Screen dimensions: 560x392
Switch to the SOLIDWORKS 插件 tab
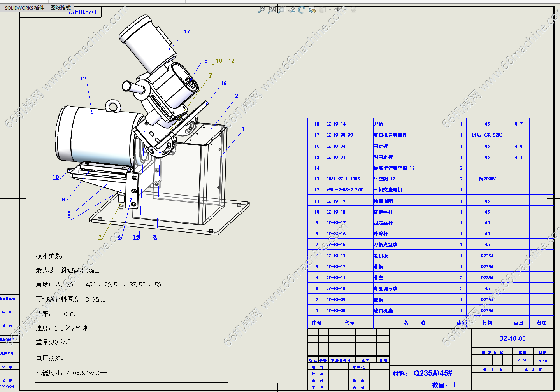coord(25,8)
